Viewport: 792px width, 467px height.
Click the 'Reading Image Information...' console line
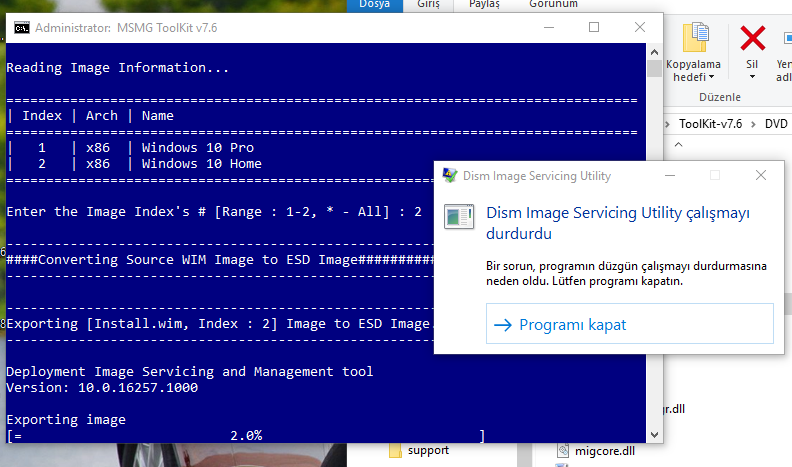117,68
